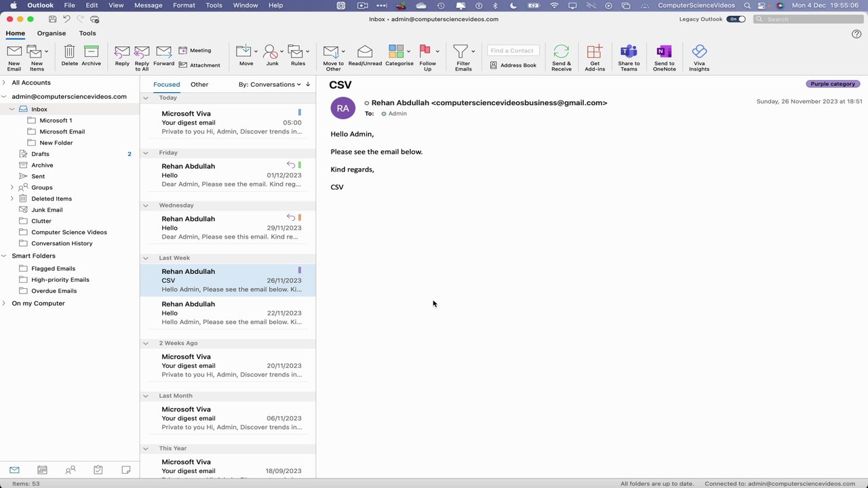The height and width of the screenshot is (488, 868).
Task: Click the Send & Receive icon
Action: coord(561,52)
